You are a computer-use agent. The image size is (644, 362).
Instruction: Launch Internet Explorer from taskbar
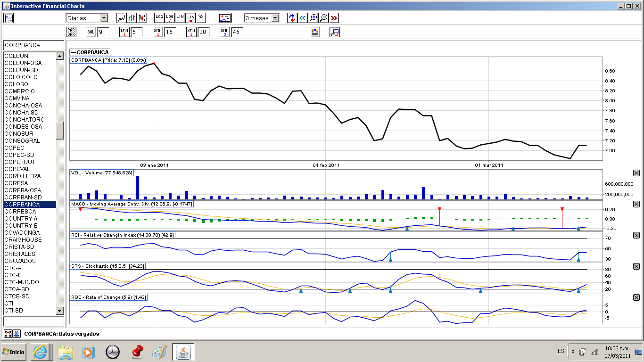tap(40, 352)
